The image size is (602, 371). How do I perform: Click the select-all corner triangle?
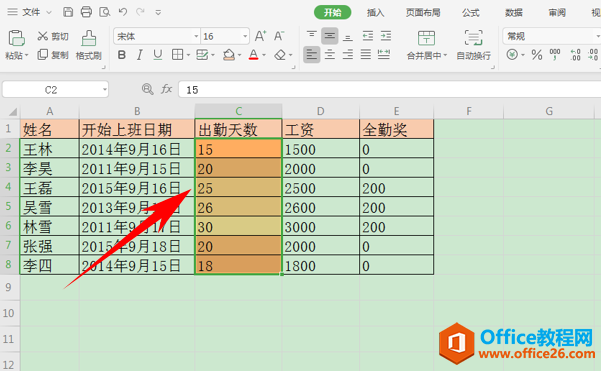pyautogui.click(x=12, y=111)
